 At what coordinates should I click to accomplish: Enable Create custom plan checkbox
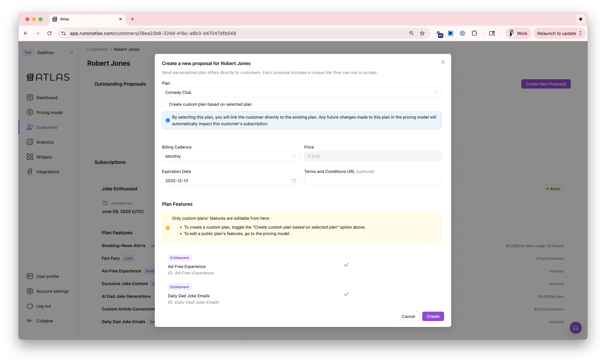pos(164,104)
